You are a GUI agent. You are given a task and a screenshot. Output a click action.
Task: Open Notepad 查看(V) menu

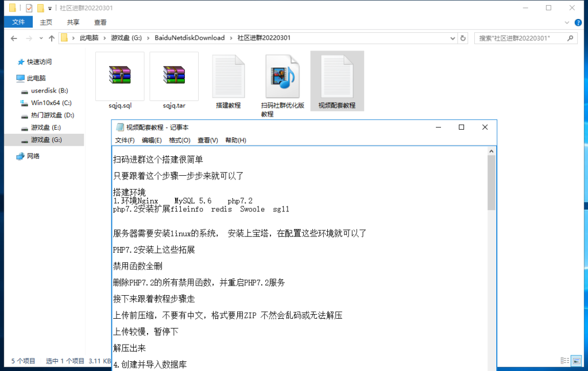pos(208,140)
